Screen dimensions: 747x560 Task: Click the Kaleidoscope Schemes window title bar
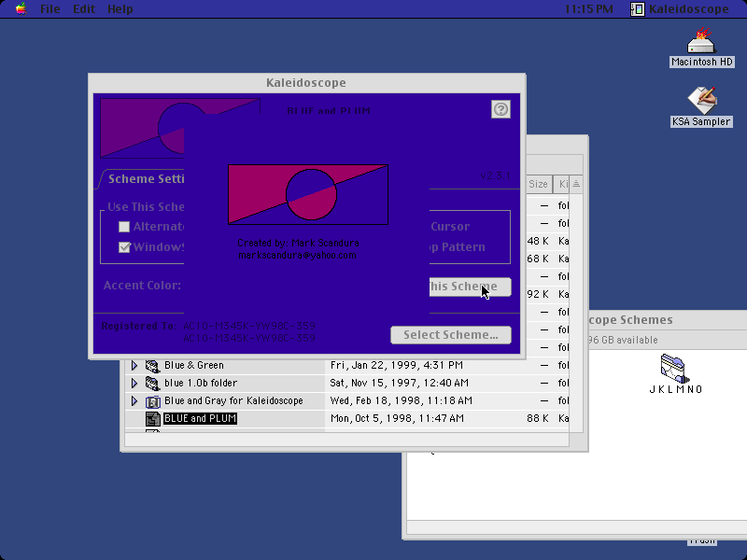tap(667, 320)
